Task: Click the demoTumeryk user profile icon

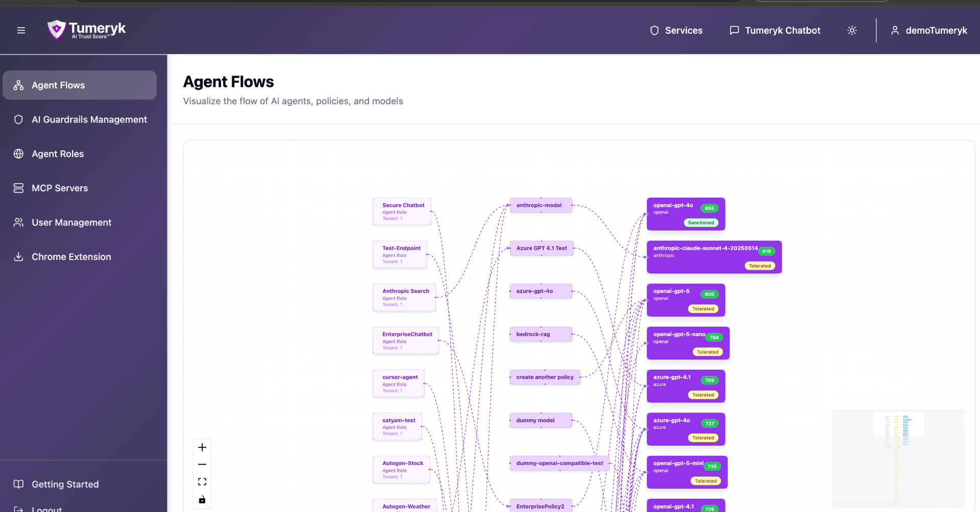Action: tap(895, 31)
